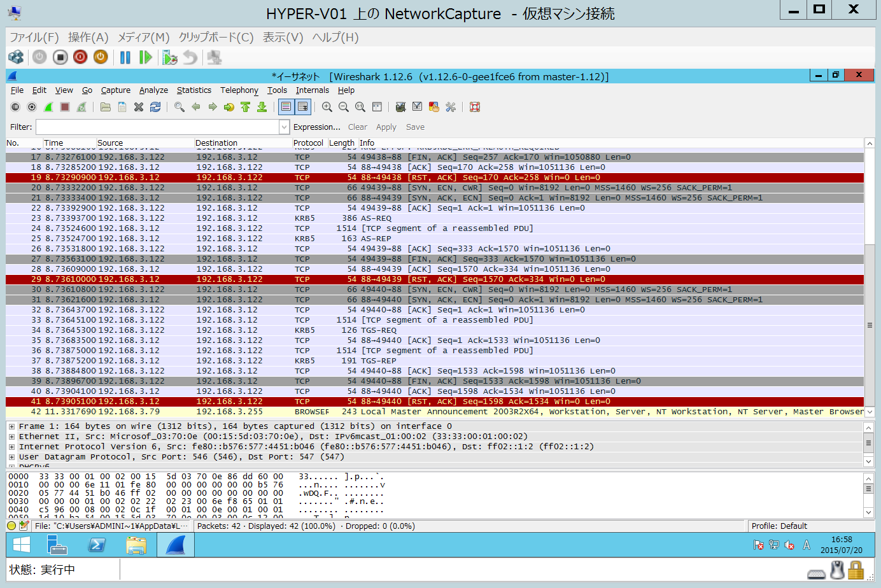Click Apply filter button
The height and width of the screenshot is (588, 881).
(386, 127)
